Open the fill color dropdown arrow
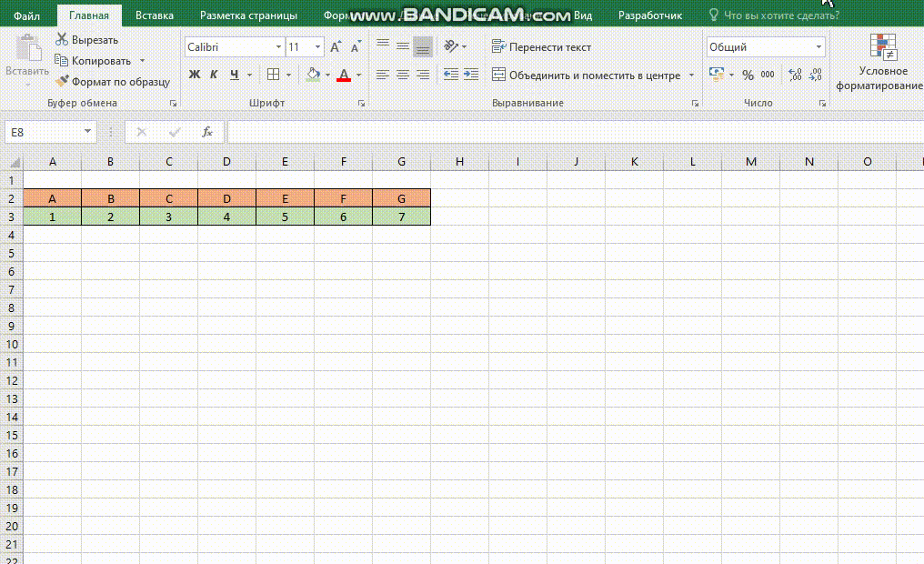Viewport: 924px width, 564px height. 327,75
